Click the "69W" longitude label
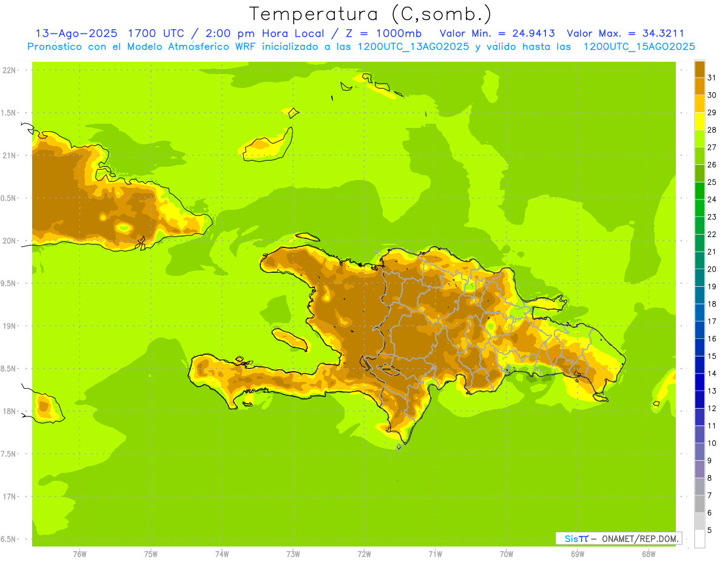This screenshot has width=728, height=562. 578,554
